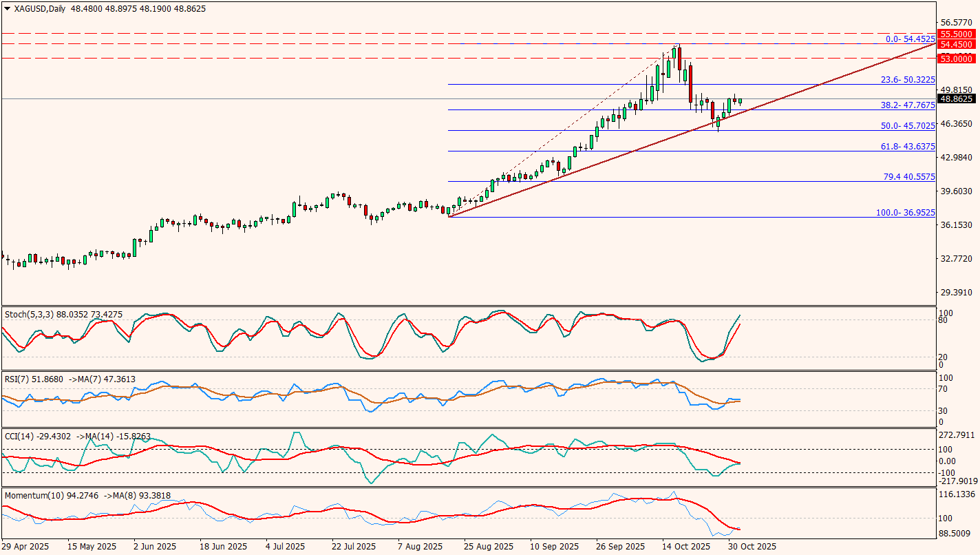Image resolution: width=980 pixels, height=555 pixels.
Task: Click the 50.0- 45.7025 Fibonacci level label
Action: tap(908, 126)
